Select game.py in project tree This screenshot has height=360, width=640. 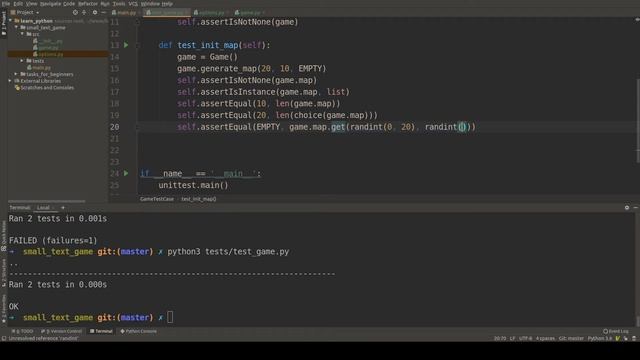tap(45, 47)
